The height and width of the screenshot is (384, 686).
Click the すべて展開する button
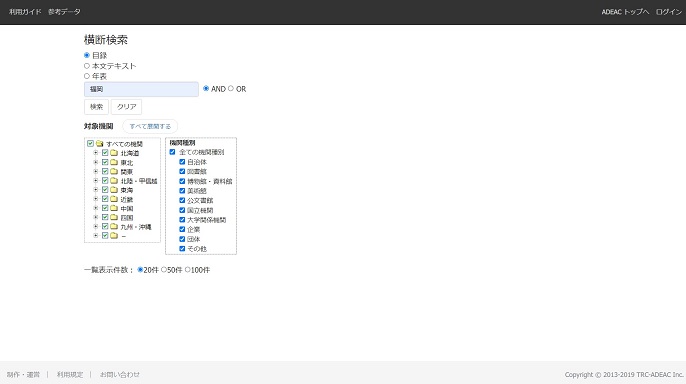150,126
